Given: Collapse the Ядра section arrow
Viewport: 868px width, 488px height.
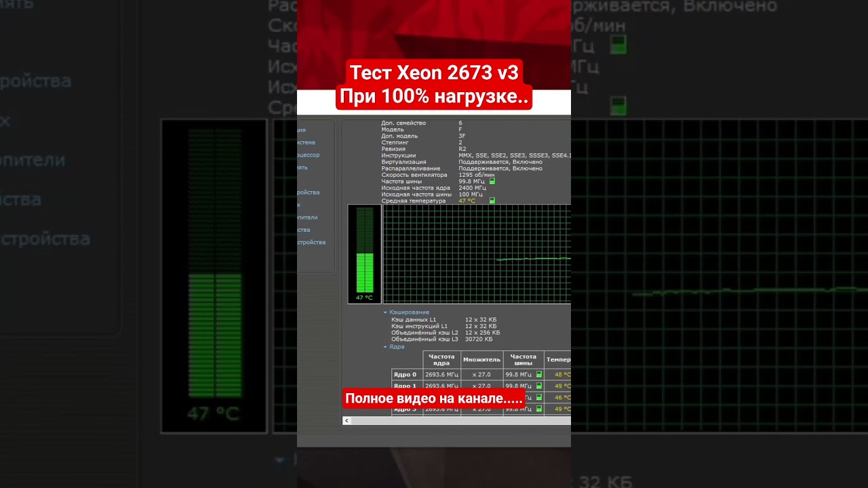Looking at the screenshot, I should (385, 346).
